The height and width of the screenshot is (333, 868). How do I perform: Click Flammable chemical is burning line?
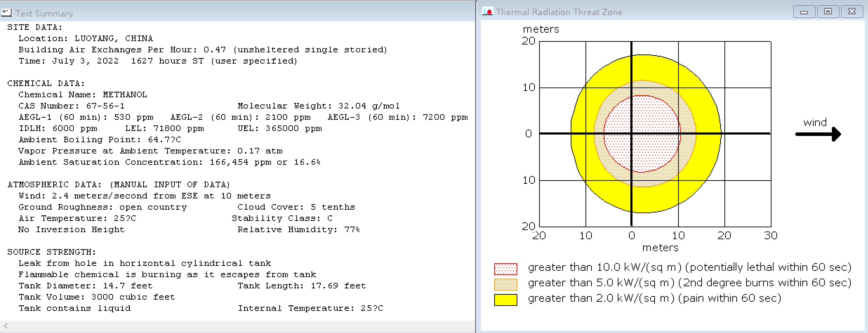point(167,275)
